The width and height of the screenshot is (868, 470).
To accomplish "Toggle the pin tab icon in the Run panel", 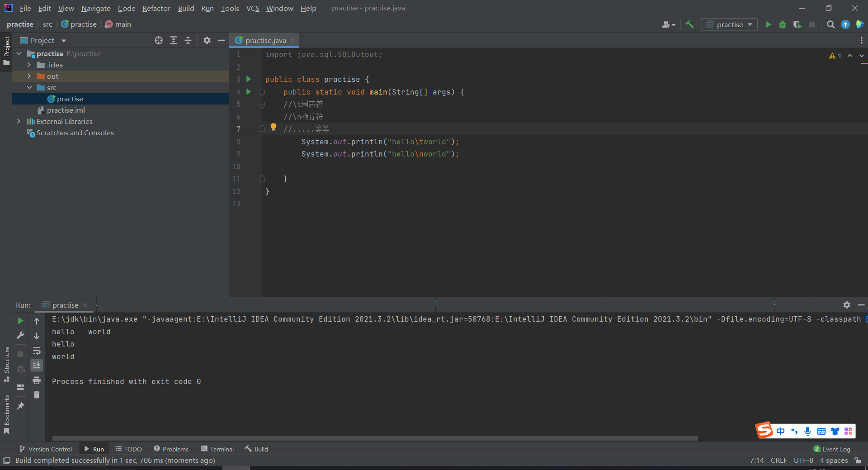I will pos(20,406).
